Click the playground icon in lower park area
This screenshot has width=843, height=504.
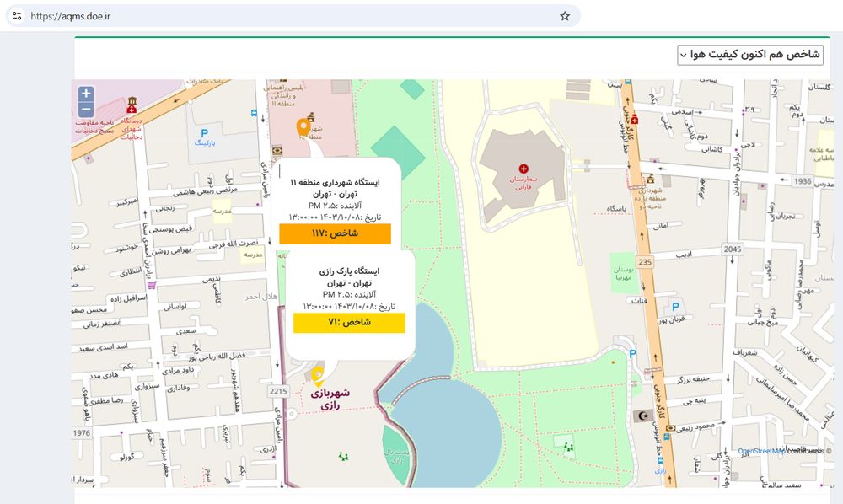pyautogui.click(x=344, y=457)
